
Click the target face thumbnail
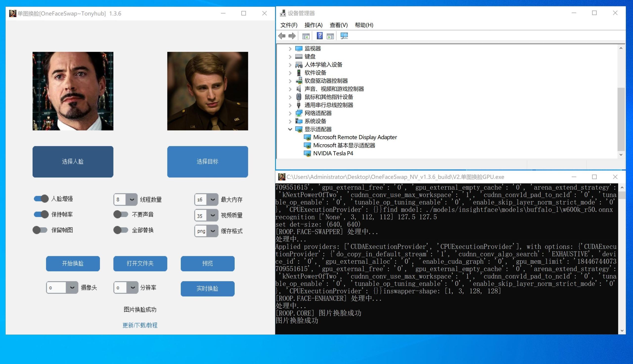[208, 91]
